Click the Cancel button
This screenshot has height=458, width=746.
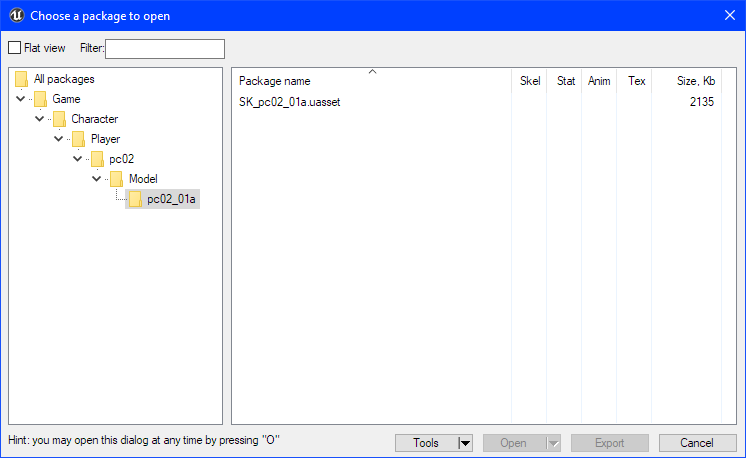pos(697,443)
